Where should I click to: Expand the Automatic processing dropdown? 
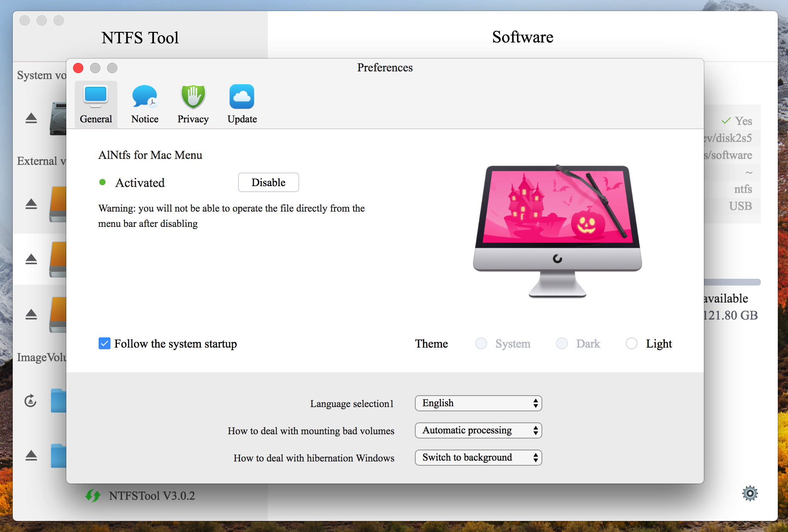(x=478, y=430)
